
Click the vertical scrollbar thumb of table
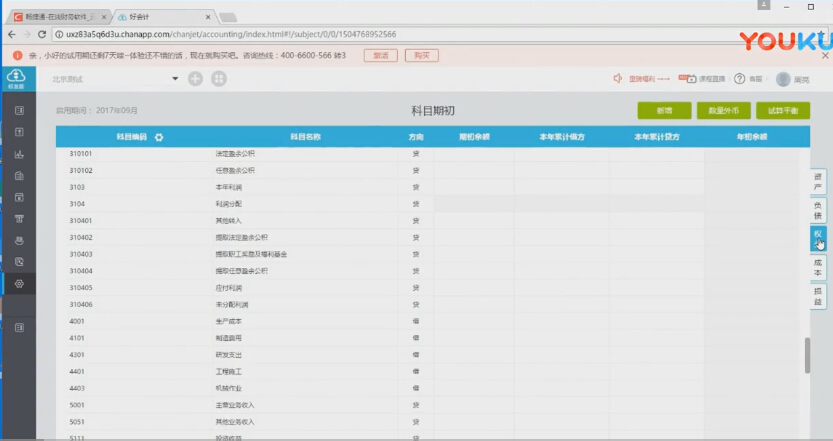[x=808, y=355]
